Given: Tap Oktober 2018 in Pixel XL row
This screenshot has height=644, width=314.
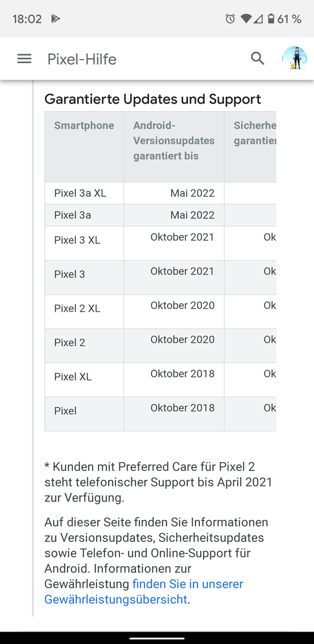Looking at the screenshot, I should point(183,374).
